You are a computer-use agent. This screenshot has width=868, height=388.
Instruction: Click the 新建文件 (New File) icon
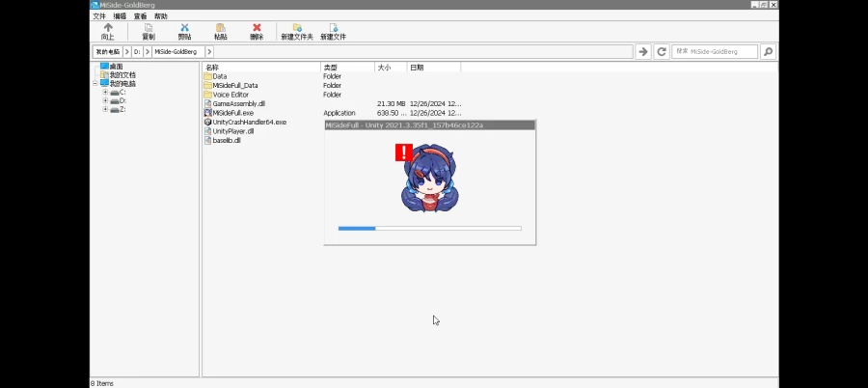click(334, 31)
